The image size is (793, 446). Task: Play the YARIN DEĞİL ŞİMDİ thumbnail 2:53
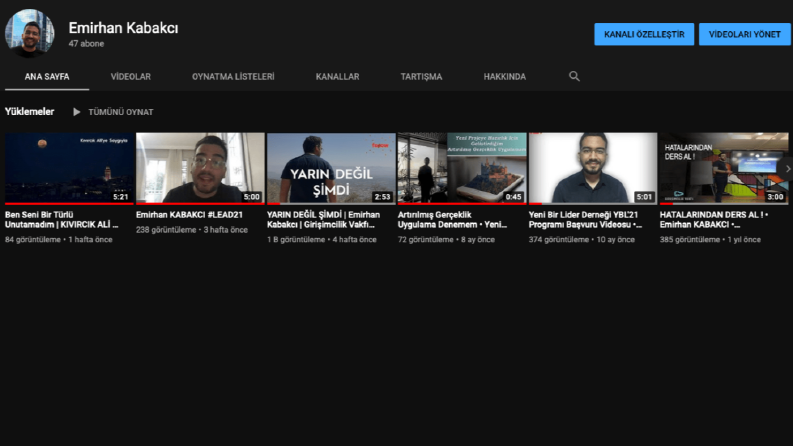[x=331, y=168]
